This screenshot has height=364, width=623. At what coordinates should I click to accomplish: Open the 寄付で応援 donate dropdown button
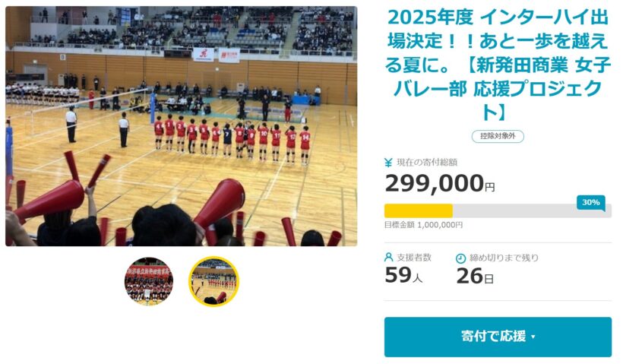click(498, 337)
